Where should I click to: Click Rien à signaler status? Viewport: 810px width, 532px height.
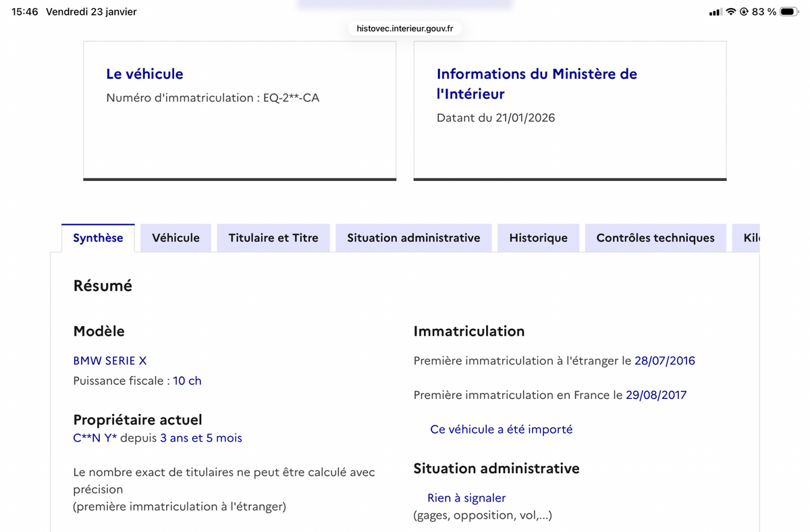pyautogui.click(x=466, y=498)
